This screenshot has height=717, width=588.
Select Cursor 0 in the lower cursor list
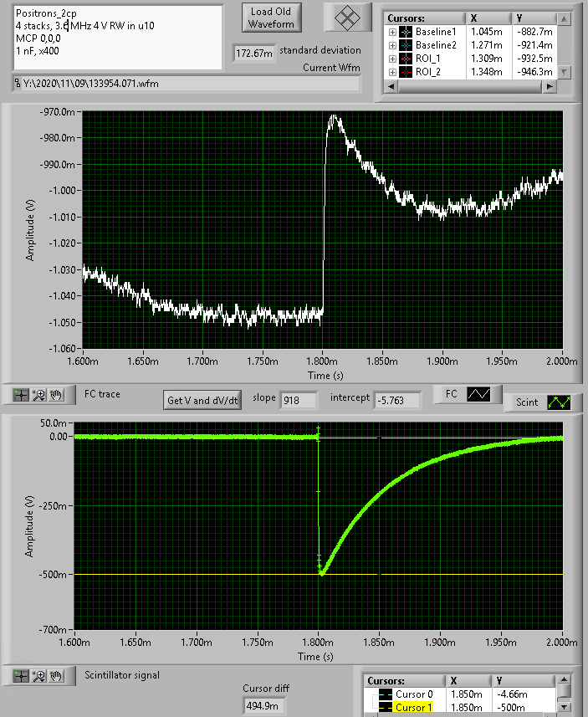[415, 694]
